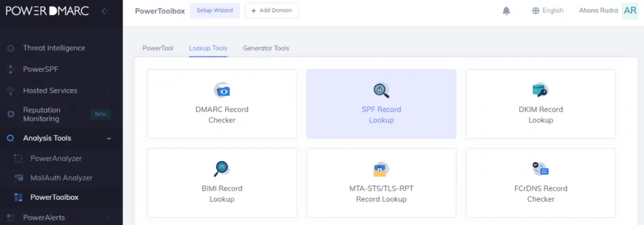The width and height of the screenshot is (644, 225).
Task: Click the Add Domain button
Action: (271, 11)
